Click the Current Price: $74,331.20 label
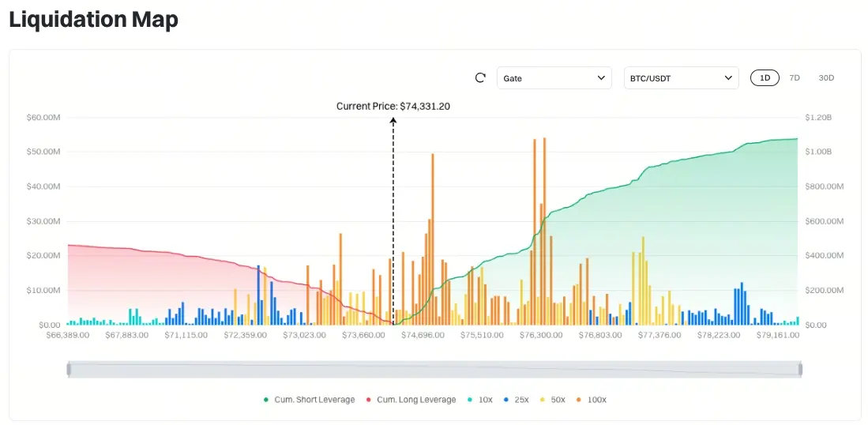Screen dimensions: 868x425 393,106
